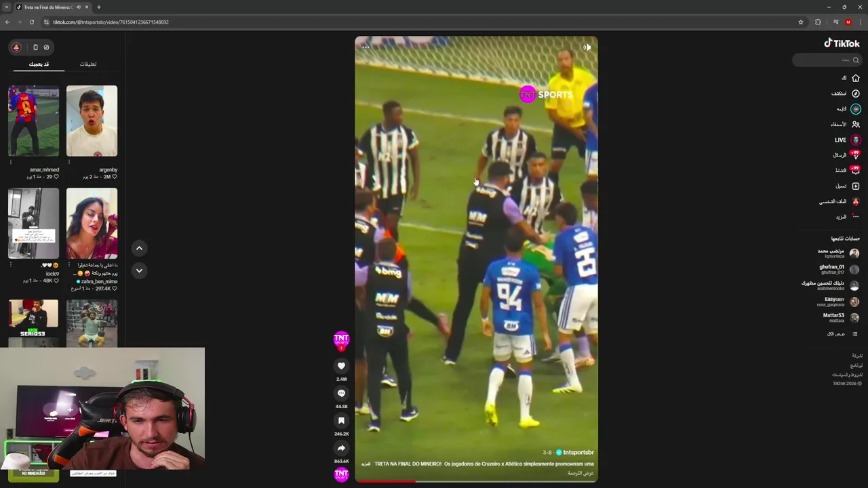The width and height of the screenshot is (868, 488).
Task: Open the LIVE section
Action: point(847,140)
